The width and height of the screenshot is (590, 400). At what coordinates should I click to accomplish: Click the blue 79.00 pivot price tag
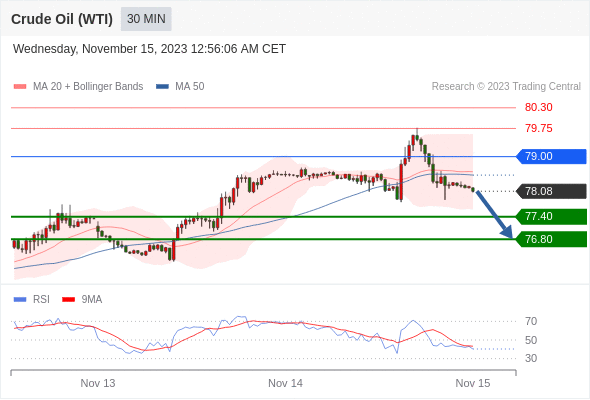click(x=551, y=156)
